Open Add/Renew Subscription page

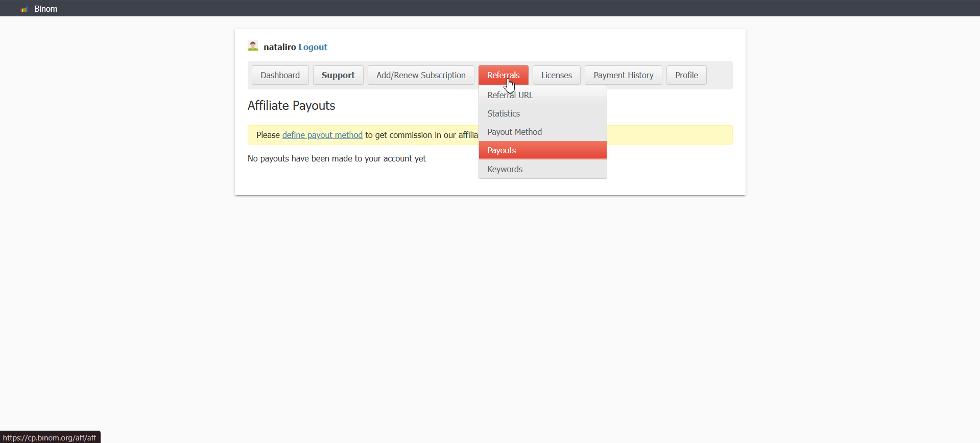pos(421,75)
